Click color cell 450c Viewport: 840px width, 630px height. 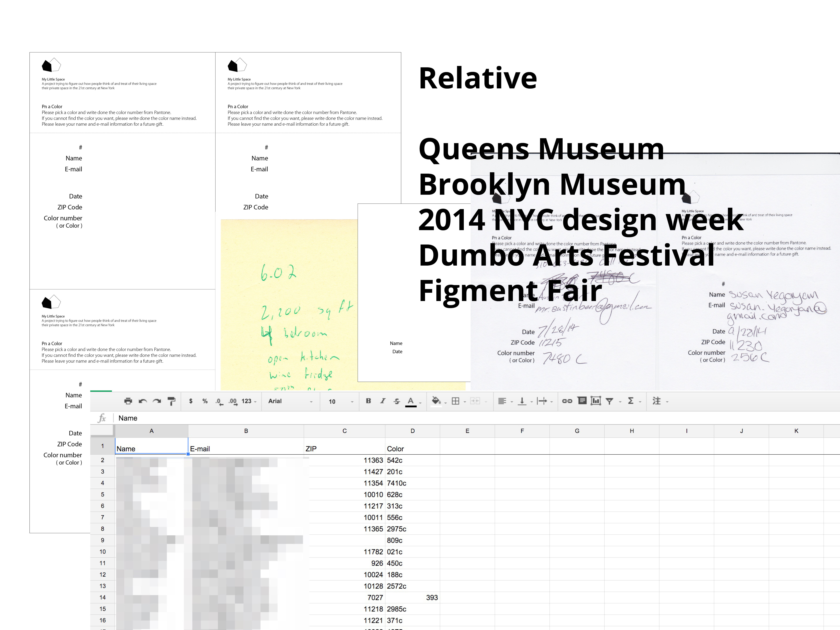pyautogui.click(x=413, y=563)
